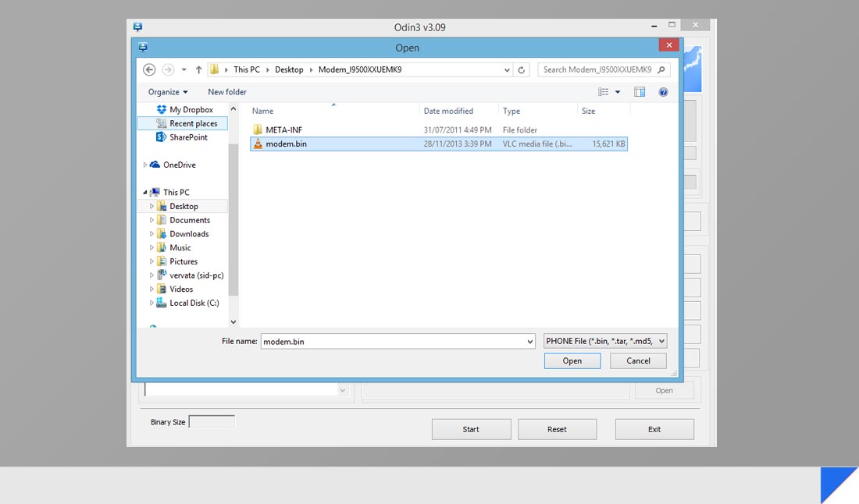Click the Binary Size field in Odin3

pos(212,421)
